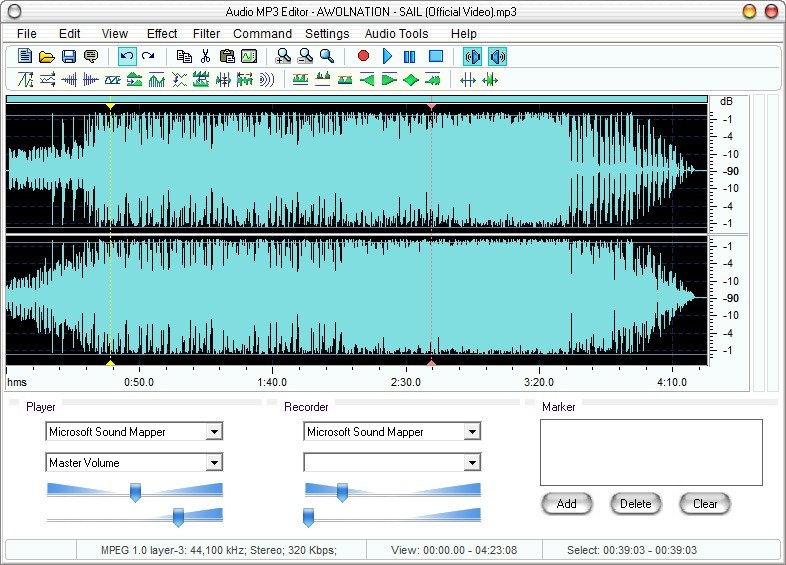The width and height of the screenshot is (786, 565).
Task: Click the green diamond filter icon
Action: (x=411, y=80)
